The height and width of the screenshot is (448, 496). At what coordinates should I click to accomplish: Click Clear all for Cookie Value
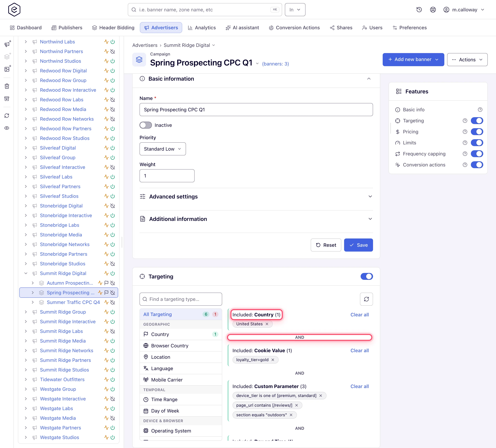359,350
